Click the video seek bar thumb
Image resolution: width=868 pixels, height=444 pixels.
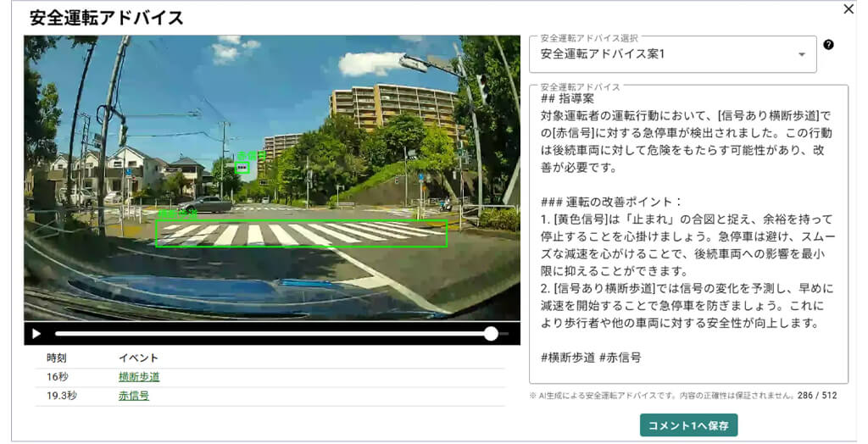[491, 334]
